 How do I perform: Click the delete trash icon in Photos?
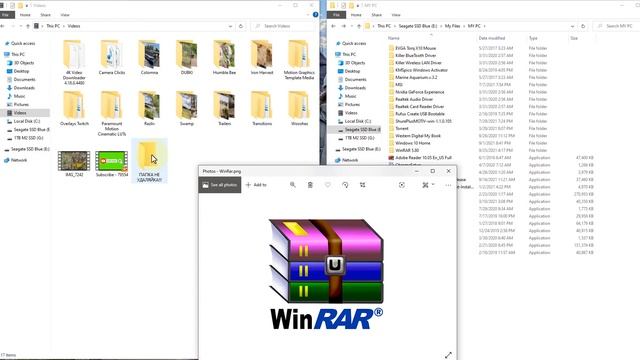310,185
